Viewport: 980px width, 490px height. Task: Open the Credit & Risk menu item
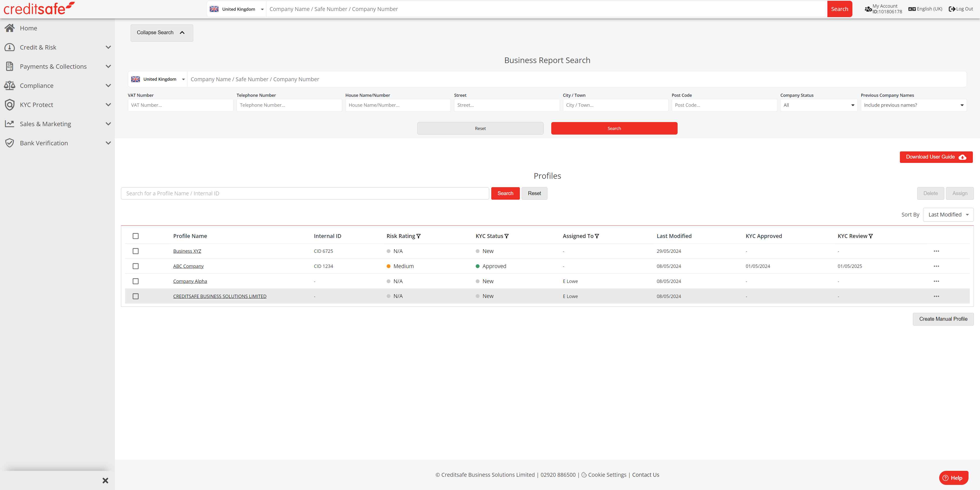pos(38,47)
